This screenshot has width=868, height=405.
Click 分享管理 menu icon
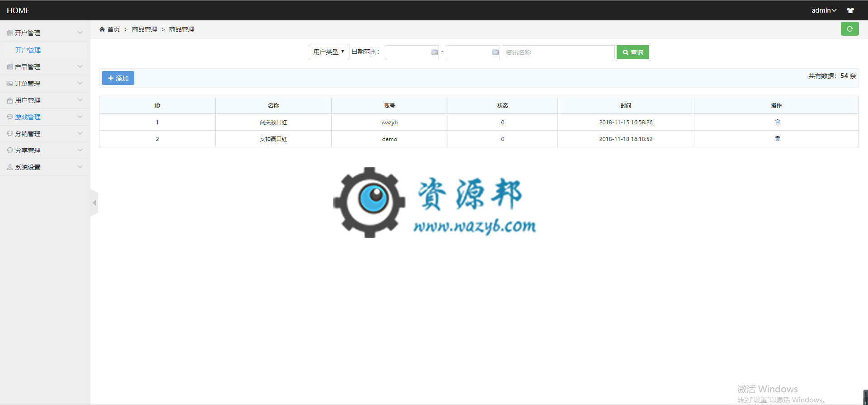pyautogui.click(x=10, y=150)
